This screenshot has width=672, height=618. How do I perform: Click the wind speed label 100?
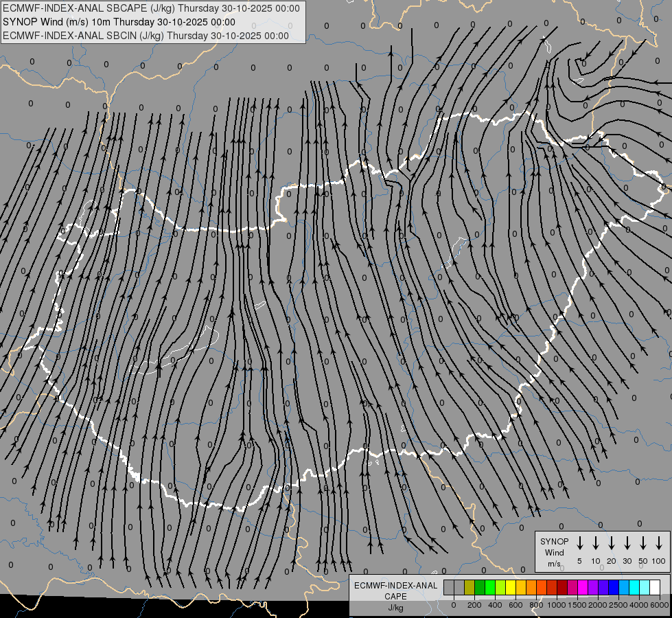(659, 561)
